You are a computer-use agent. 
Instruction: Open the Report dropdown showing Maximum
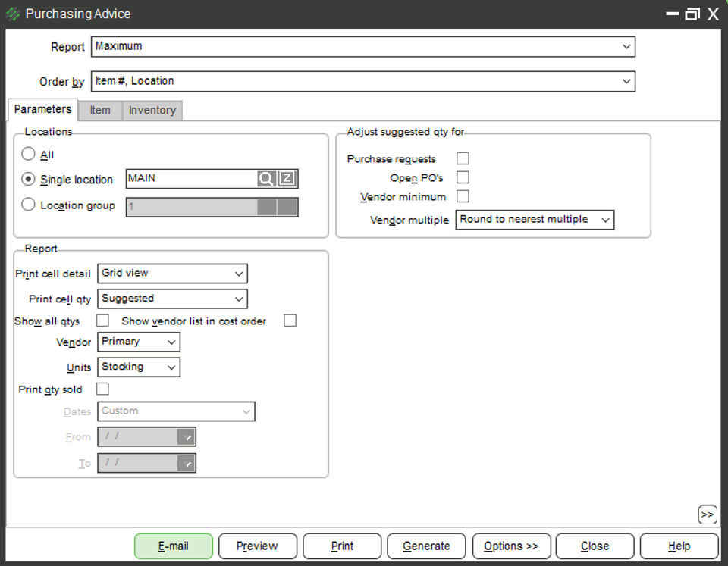(x=362, y=46)
